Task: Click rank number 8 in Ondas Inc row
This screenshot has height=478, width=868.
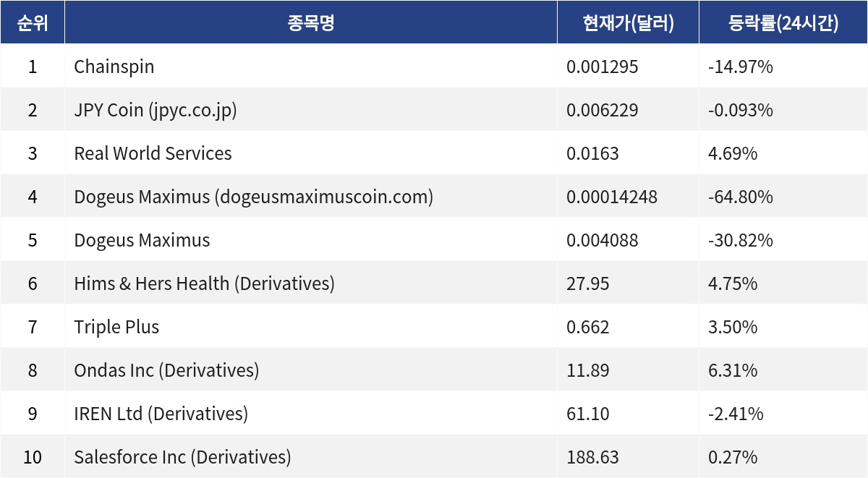Action: point(33,370)
